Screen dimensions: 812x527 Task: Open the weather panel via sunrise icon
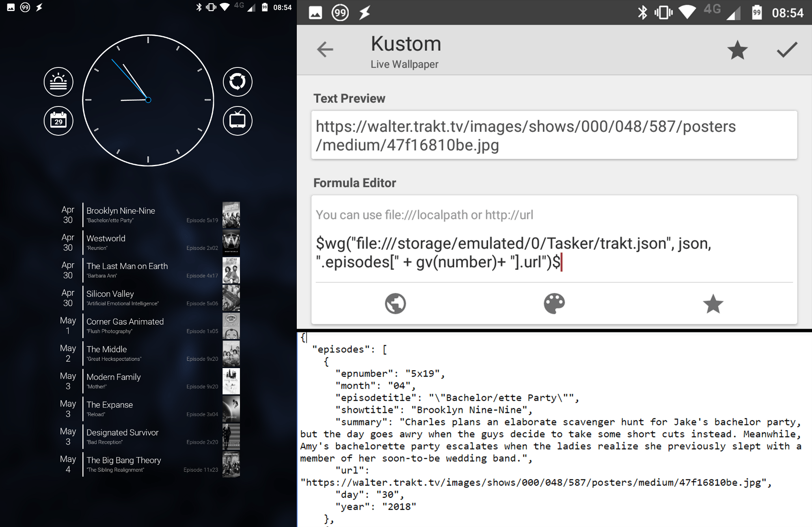(58, 82)
